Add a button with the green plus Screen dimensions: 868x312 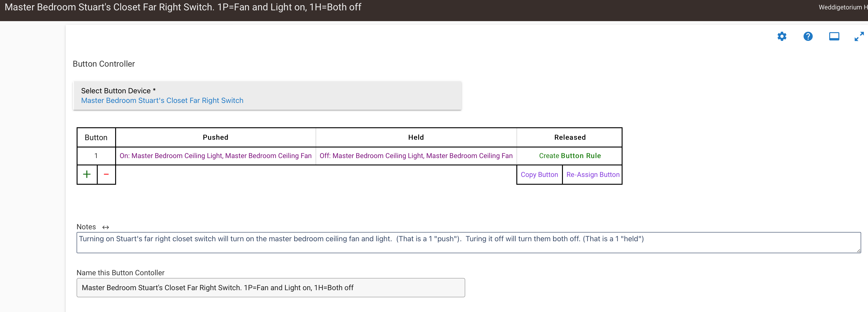tap(87, 174)
